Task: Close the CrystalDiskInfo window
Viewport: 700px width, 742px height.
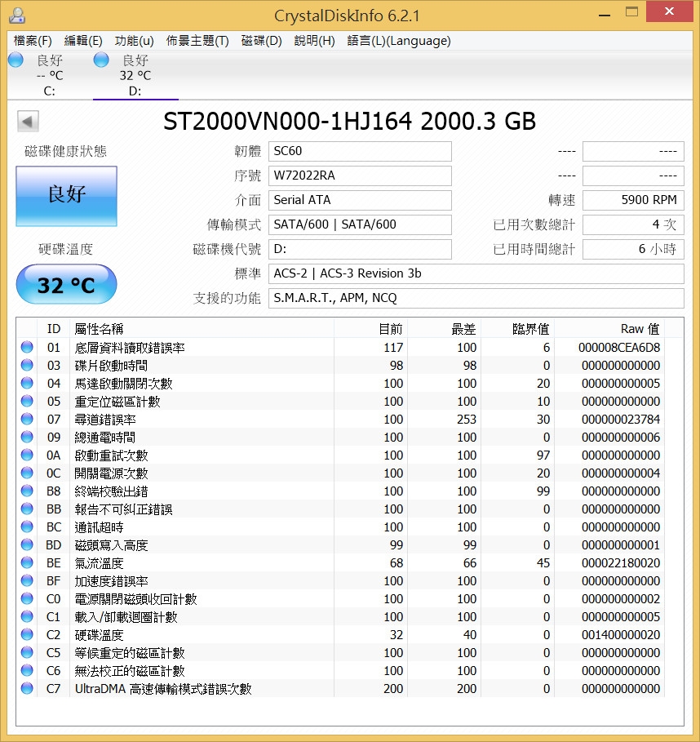Action: tap(669, 11)
